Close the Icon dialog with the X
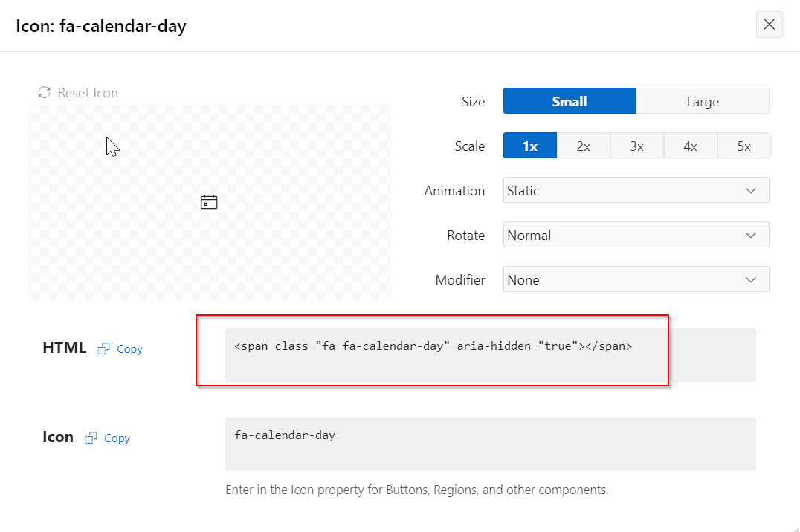Screen dimensions: 800x532 point(770,25)
